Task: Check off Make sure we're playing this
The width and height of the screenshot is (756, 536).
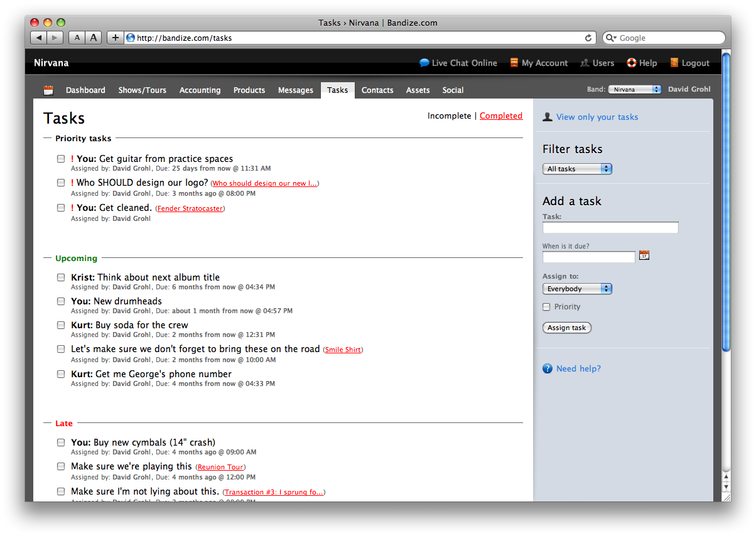Action: pos(61,466)
